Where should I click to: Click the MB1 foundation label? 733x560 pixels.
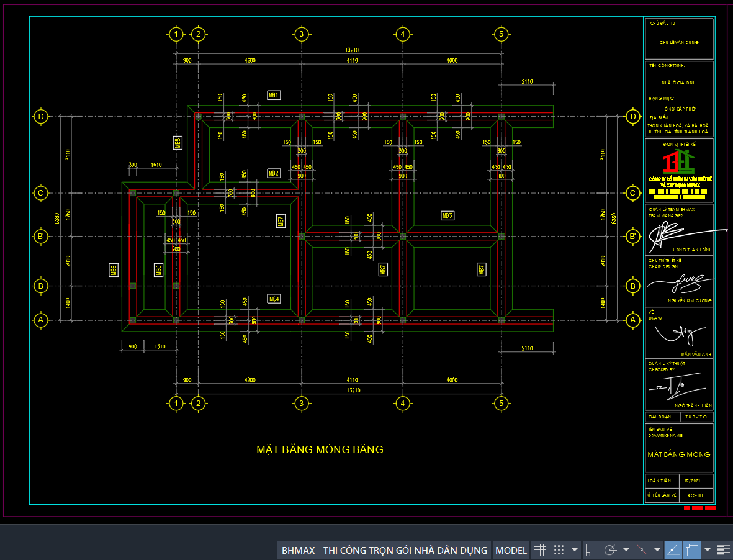pos(273,95)
